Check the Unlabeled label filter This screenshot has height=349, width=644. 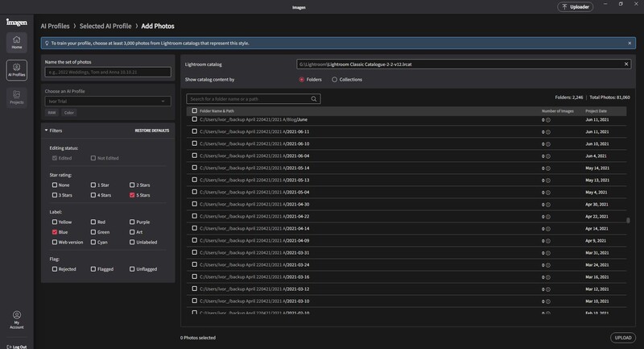pos(132,243)
